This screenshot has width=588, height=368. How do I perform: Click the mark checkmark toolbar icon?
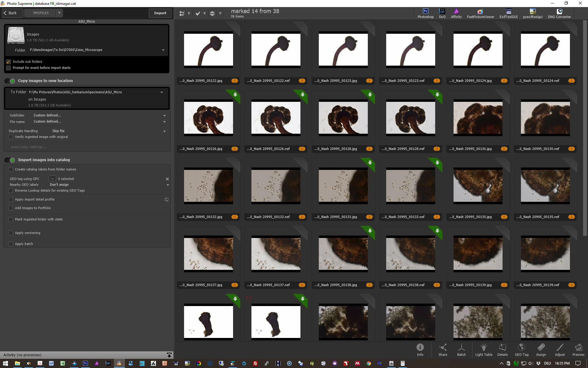(x=198, y=13)
